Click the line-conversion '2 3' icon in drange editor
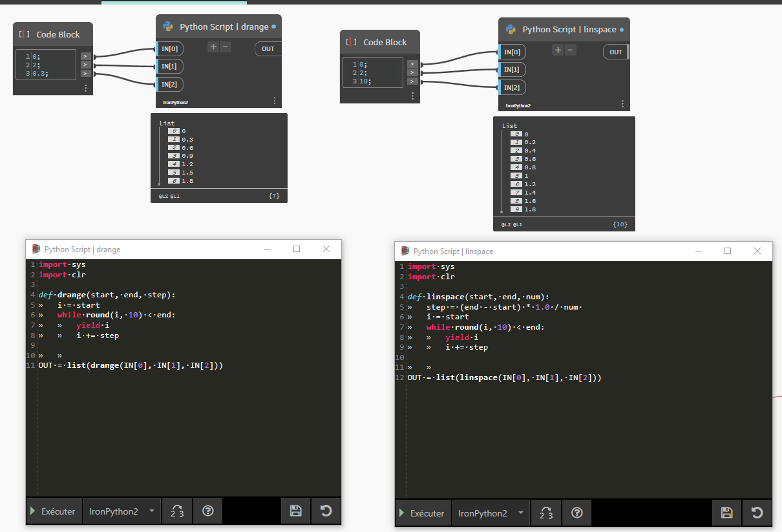Image resolution: width=782 pixels, height=532 pixels. (x=177, y=511)
